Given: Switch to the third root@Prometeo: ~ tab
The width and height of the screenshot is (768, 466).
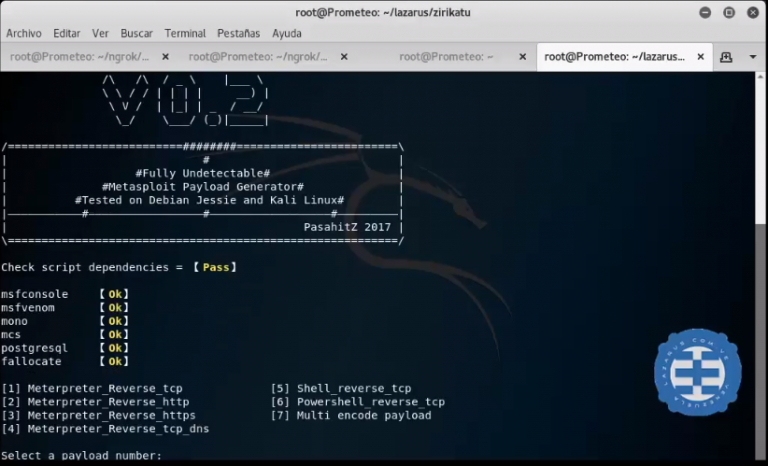Looking at the screenshot, I should pyautogui.click(x=447, y=57).
